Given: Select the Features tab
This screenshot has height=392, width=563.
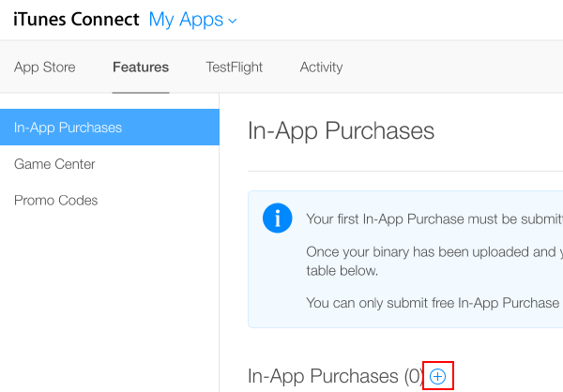Looking at the screenshot, I should click(x=140, y=67).
